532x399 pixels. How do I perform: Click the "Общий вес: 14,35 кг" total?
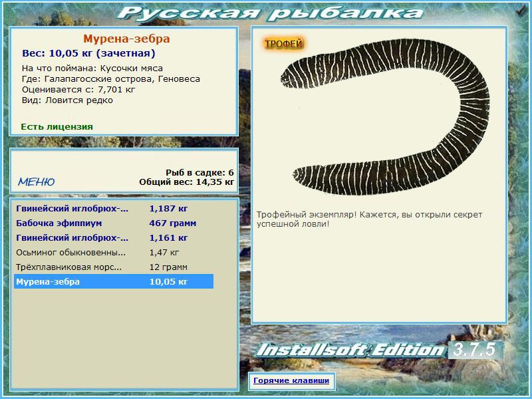pyautogui.click(x=187, y=182)
